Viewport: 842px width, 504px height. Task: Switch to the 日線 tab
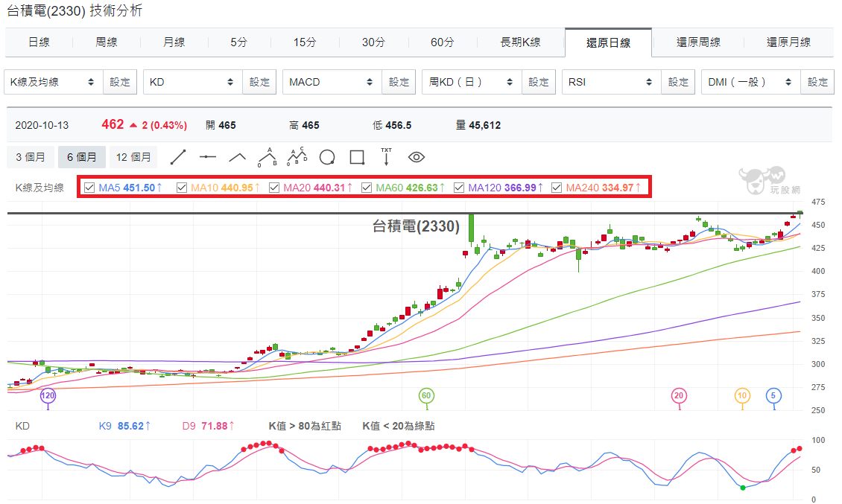[39, 42]
